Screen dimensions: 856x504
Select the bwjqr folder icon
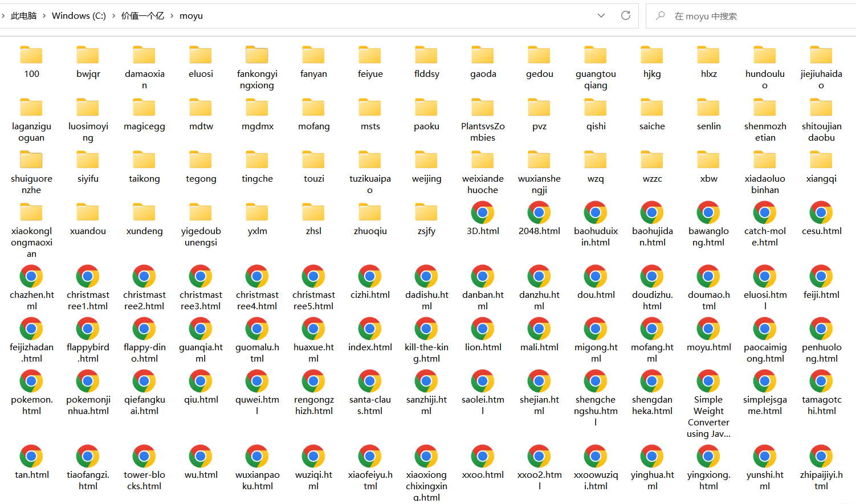tap(88, 55)
